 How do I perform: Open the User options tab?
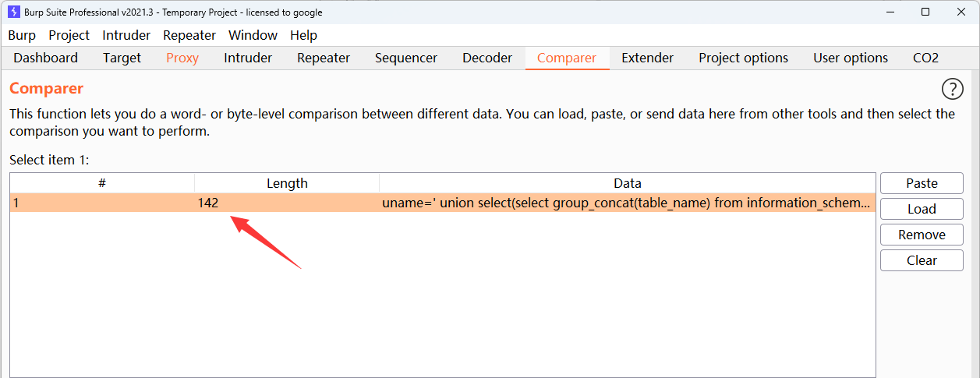(x=851, y=58)
